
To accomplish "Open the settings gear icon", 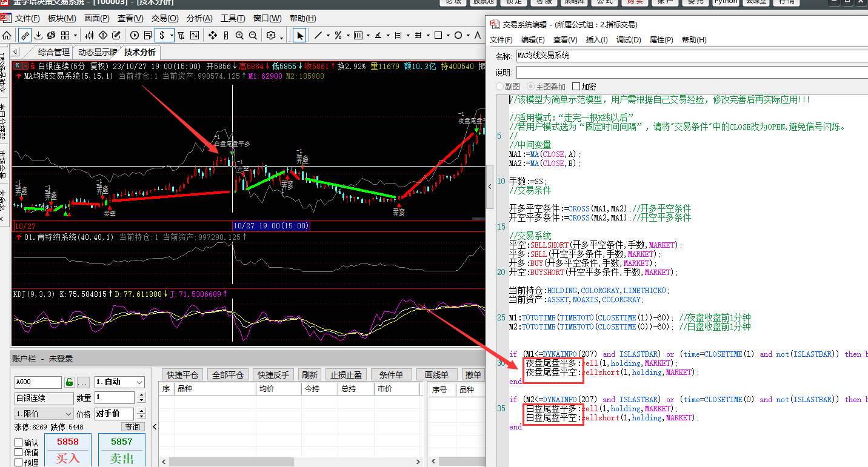I will click(271, 35).
